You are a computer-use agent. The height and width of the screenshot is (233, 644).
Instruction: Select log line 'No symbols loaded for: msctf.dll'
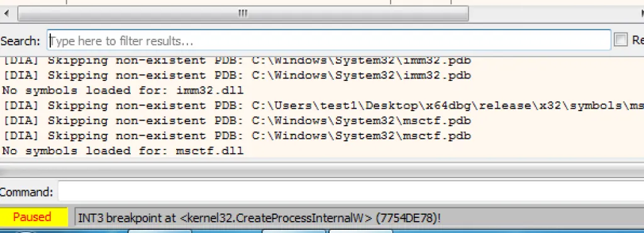[123, 151]
